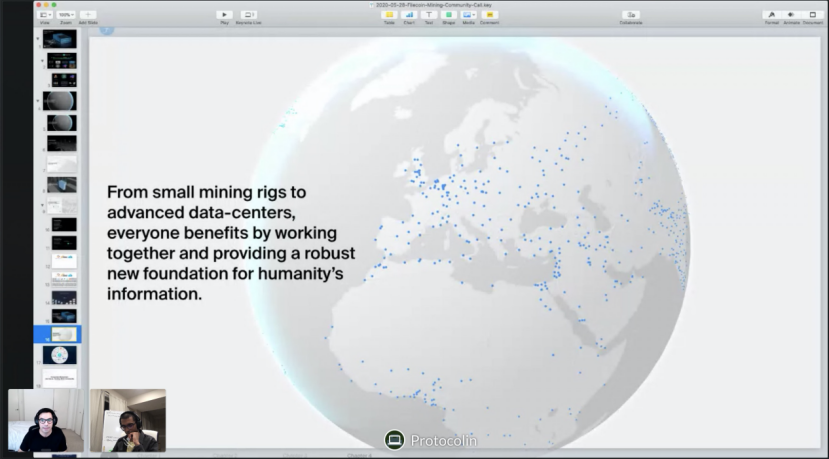Select slide 4 globe thumbnail
Screen dimensions: 829x459
pos(59,100)
